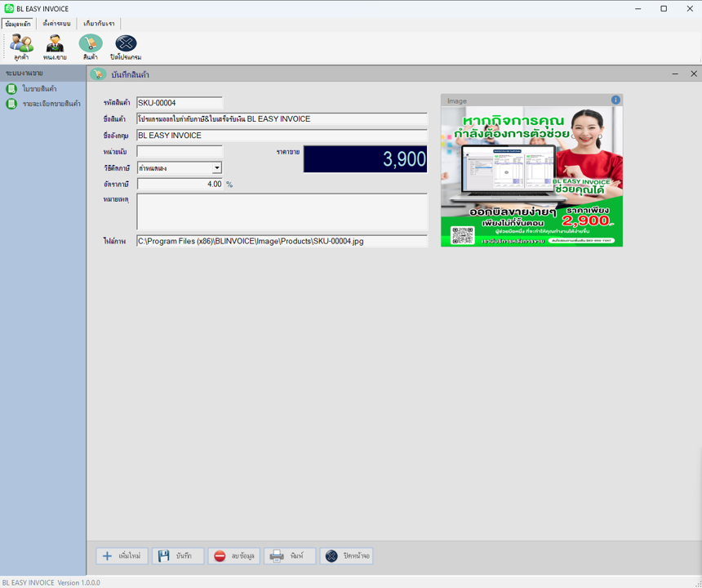Open รายละเอียดขายสินค้า in the sidebar
The height and width of the screenshot is (588, 702).
51,104
